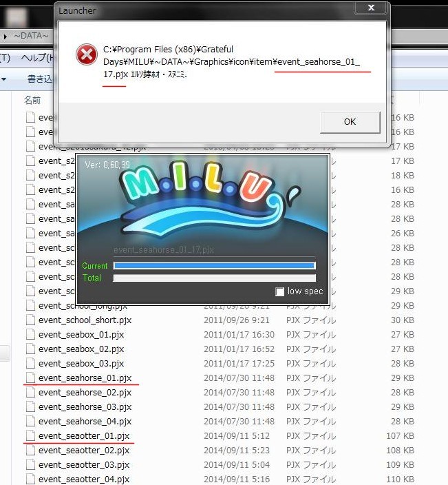Click the red error icon in Launcher dialog
Image resolution: width=448 pixels, height=485 pixels.
coord(86,54)
